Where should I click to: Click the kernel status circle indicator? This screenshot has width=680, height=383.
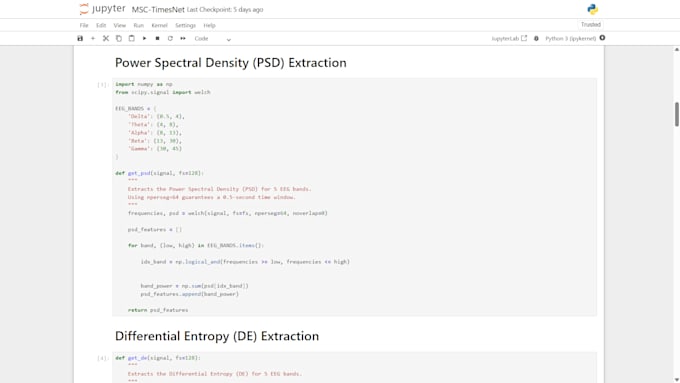pos(602,38)
